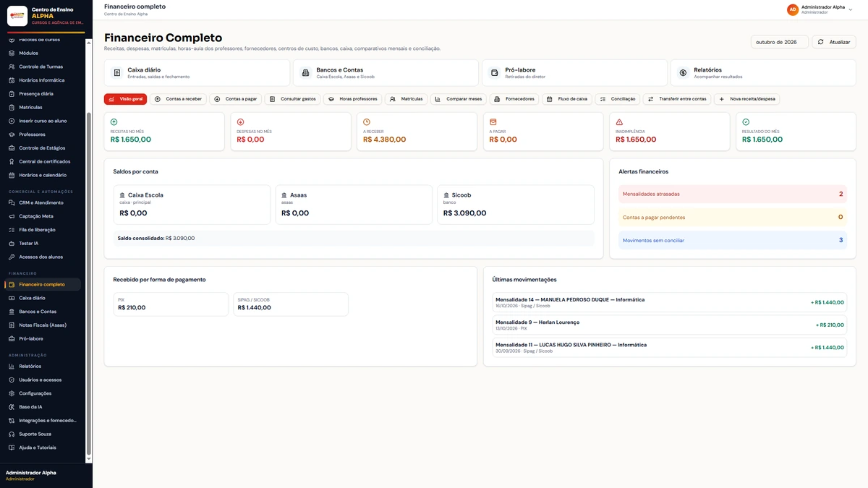
Task: Open the Contas a pagar tab
Action: 235,99
